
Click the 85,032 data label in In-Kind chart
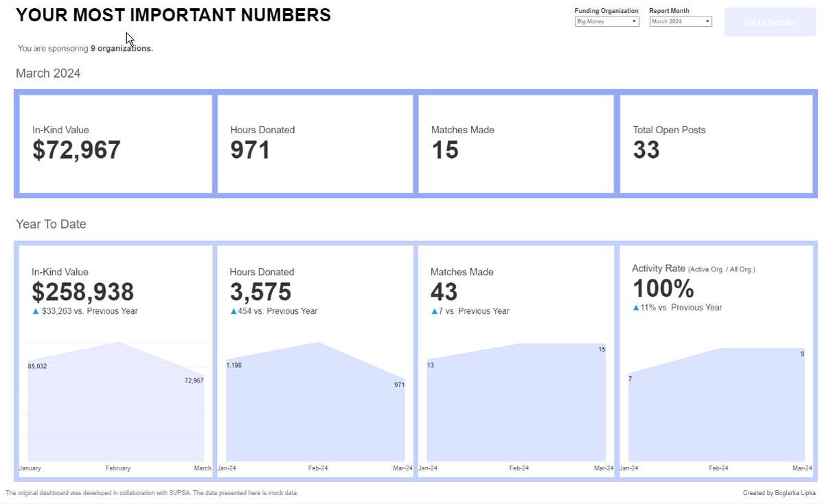point(37,366)
